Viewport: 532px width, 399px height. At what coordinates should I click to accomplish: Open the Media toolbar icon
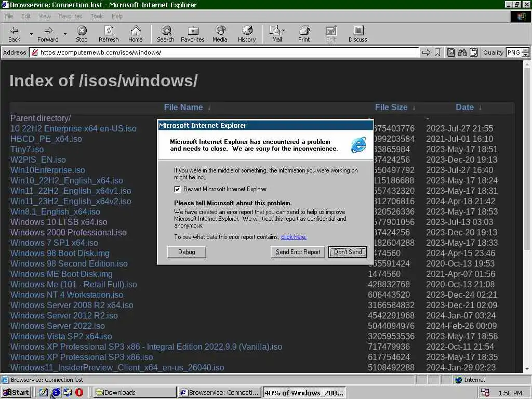[220, 34]
